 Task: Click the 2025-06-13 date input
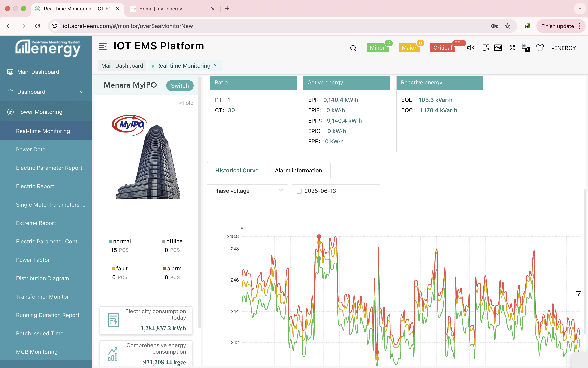336,191
